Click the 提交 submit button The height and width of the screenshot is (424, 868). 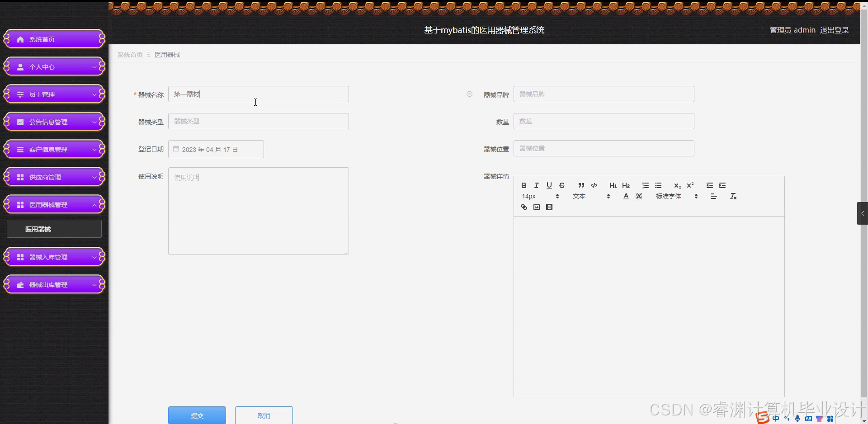pos(197,415)
